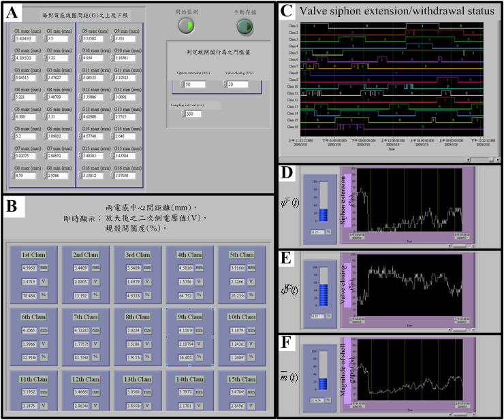Screen dimensions: 504x420
Task: Select the G9 max (mm) input field
Action: point(93,39)
